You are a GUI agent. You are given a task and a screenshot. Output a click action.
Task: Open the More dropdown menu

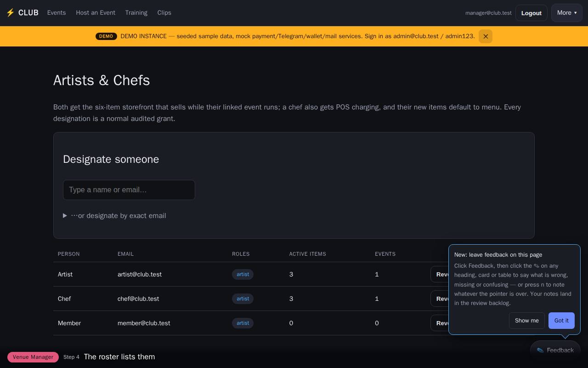click(567, 13)
